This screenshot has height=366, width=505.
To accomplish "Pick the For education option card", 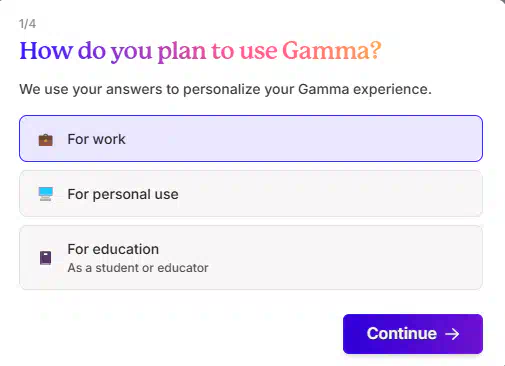I will 251,257.
